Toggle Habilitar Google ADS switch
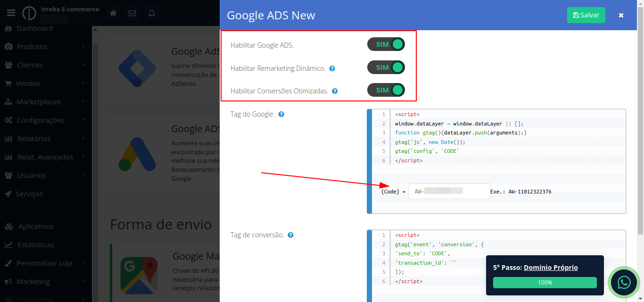Image resolution: width=644 pixels, height=302 pixels. (386, 45)
